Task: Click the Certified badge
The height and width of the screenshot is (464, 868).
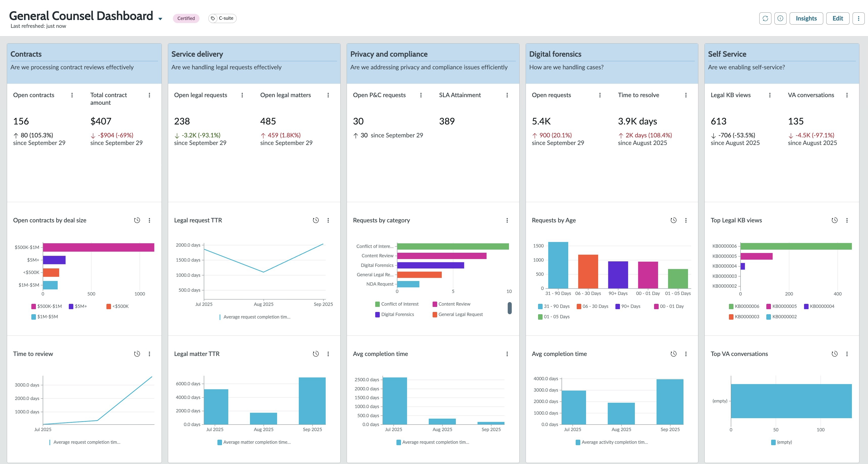Action: pyautogui.click(x=186, y=18)
